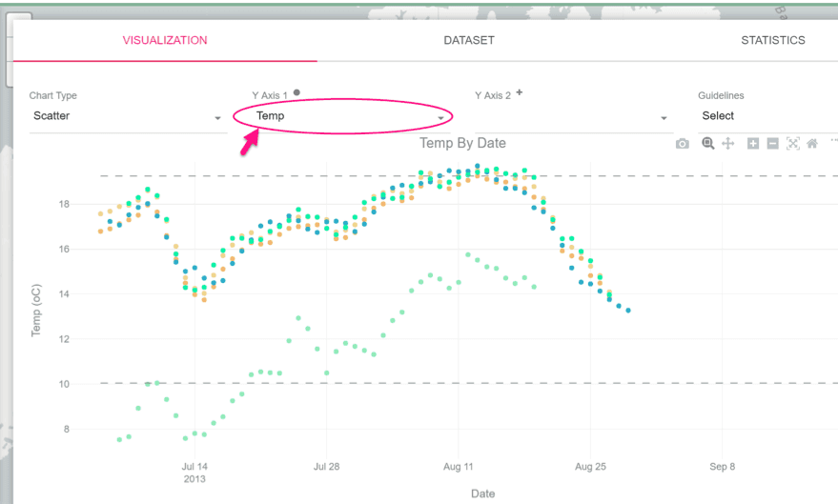This screenshot has width=838, height=504.
Task: Click the Temp By Date chart title
Action: click(x=462, y=143)
